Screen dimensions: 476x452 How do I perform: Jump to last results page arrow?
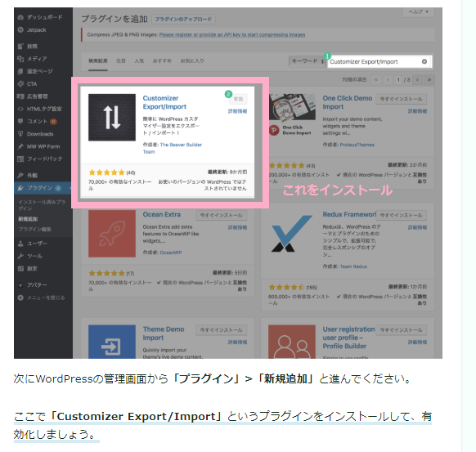(x=429, y=80)
